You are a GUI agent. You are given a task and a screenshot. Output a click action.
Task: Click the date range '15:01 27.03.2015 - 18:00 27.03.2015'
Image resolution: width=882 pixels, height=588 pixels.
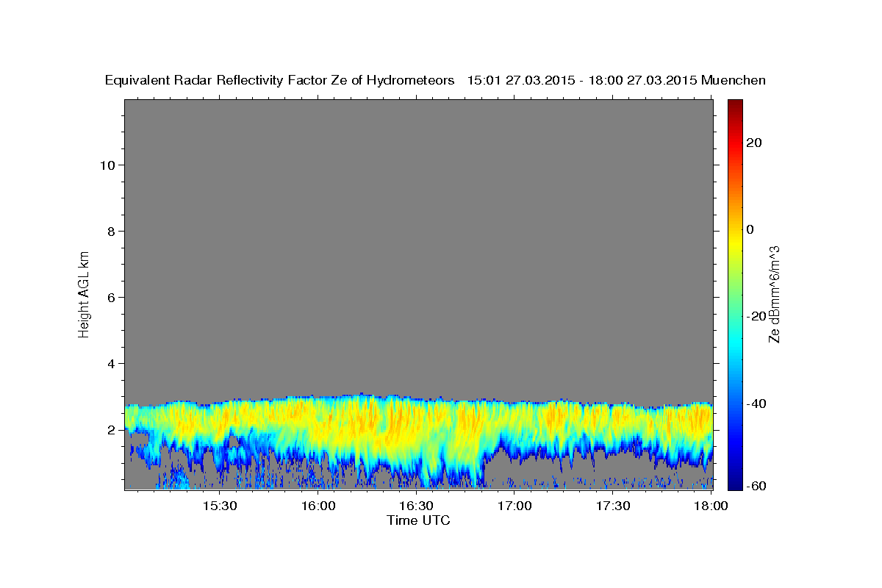(581, 81)
